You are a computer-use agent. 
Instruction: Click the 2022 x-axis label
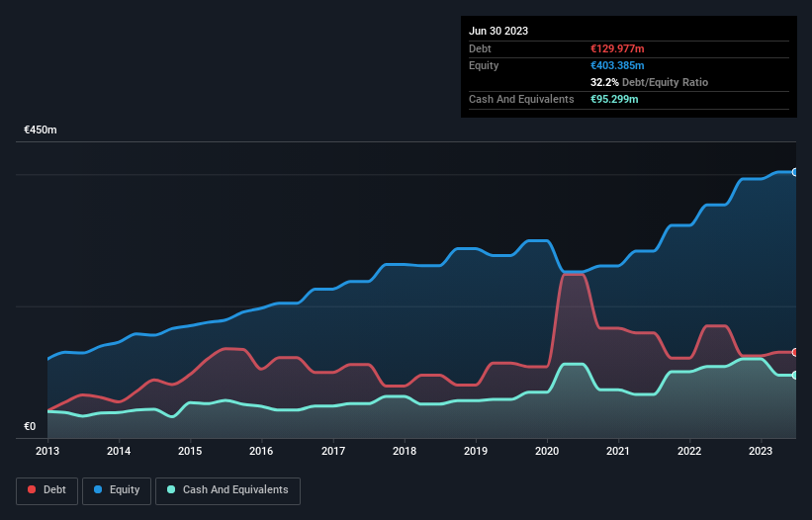point(689,451)
